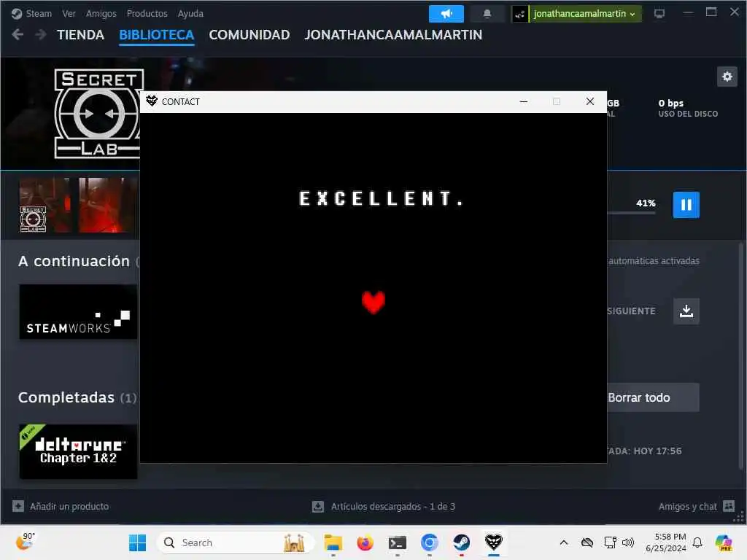Click the friends chat icon at bottom right
747x560 pixels.
[729, 506]
